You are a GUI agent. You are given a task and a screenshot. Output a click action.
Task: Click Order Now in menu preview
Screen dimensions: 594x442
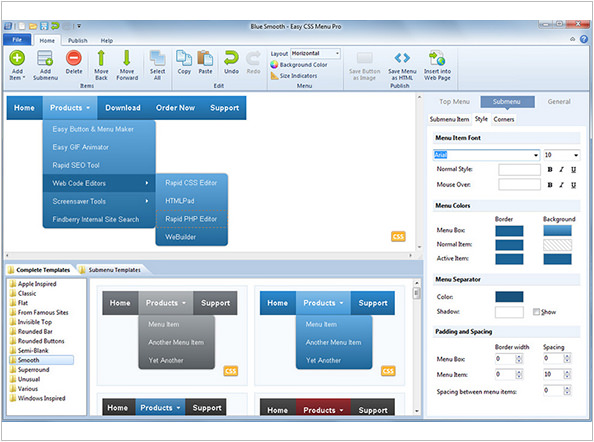[x=175, y=108]
